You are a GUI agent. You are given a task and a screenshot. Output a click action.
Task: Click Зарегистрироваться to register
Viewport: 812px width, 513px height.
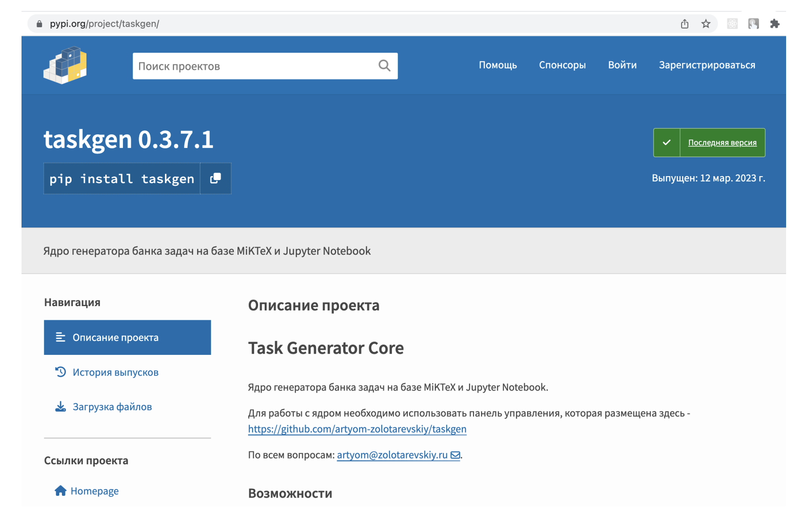[x=707, y=65]
